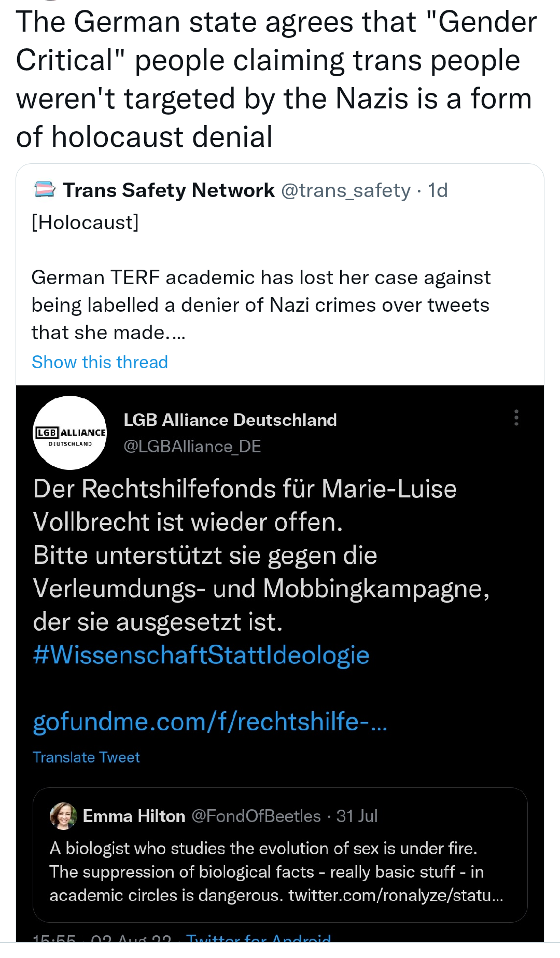Open the three-dot menu on LGB Alliance tweet
The height and width of the screenshot is (958, 560).
coord(516,418)
